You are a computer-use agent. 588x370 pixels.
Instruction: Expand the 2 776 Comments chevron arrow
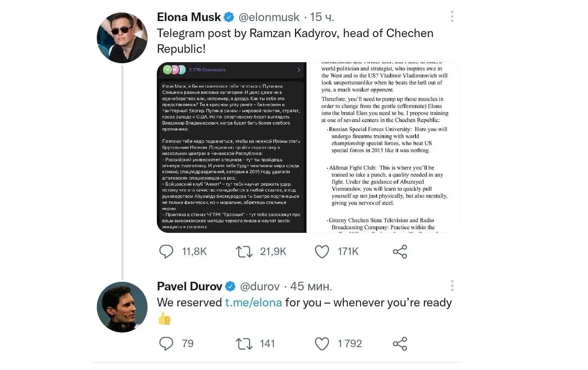pos(299,70)
